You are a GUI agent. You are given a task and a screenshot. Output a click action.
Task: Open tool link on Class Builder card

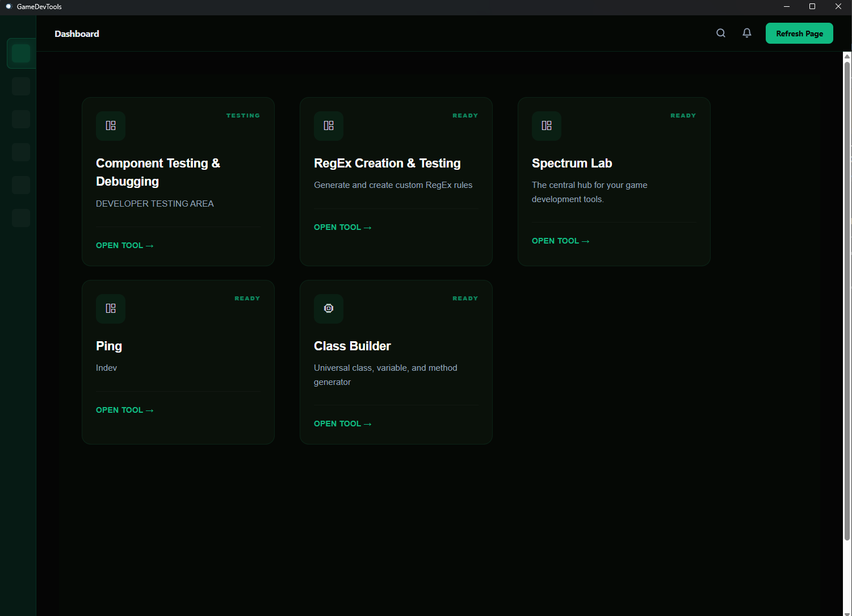click(343, 424)
